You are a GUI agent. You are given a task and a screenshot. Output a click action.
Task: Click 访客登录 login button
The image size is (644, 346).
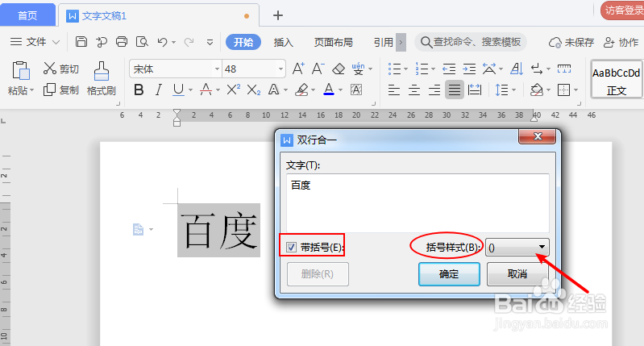[624, 10]
